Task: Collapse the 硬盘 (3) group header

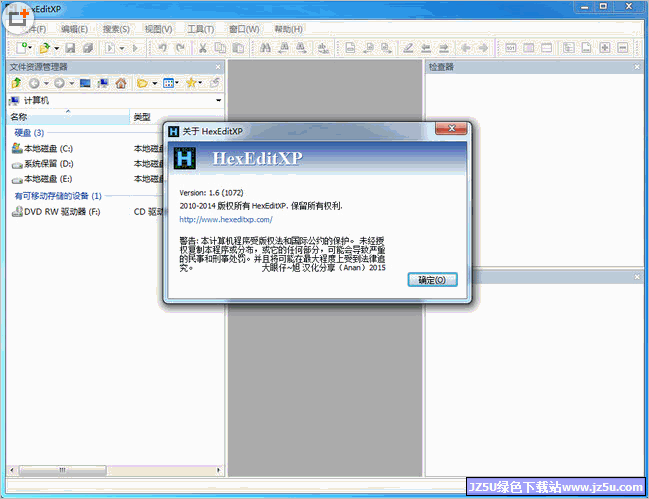Action: coord(29,133)
